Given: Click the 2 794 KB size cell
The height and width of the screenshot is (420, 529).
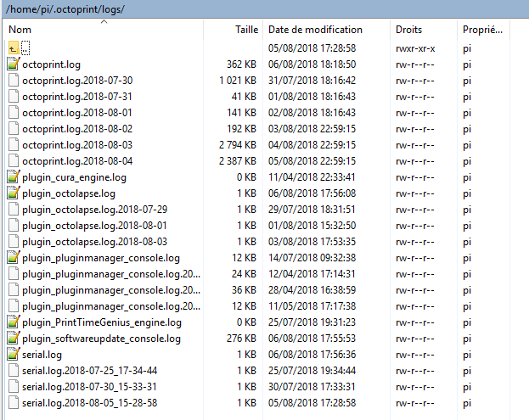Looking at the screenshot, I should pyautogui.click(x=238, y=145).
